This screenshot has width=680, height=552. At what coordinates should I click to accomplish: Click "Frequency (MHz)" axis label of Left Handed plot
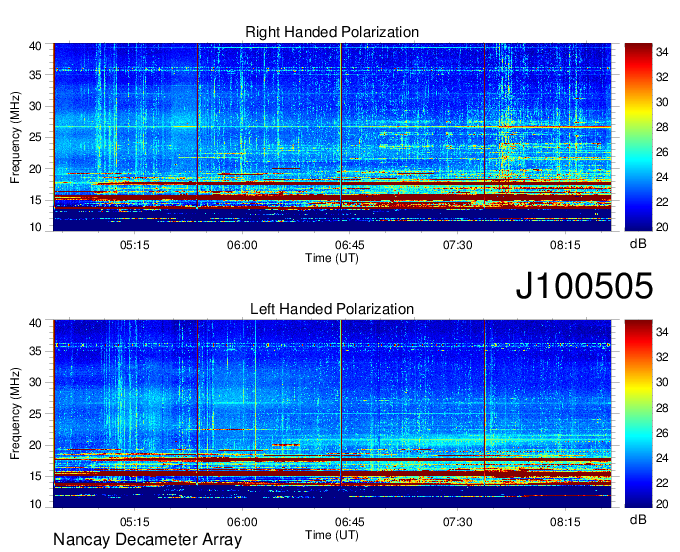15,414
